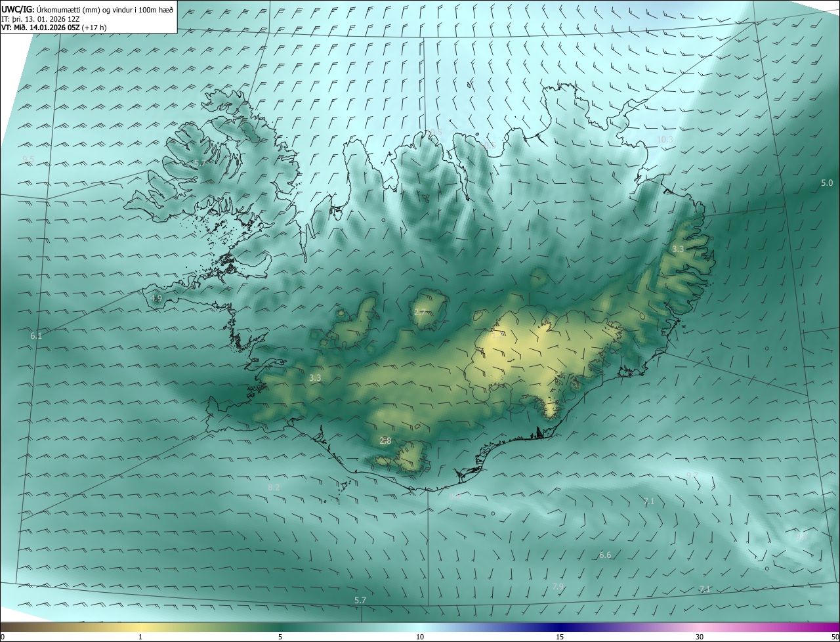Click the valid time line "VT: Mið. 14.01.2026 05Z"
Viewport: 840px width, 642px height.
point(41,28)
